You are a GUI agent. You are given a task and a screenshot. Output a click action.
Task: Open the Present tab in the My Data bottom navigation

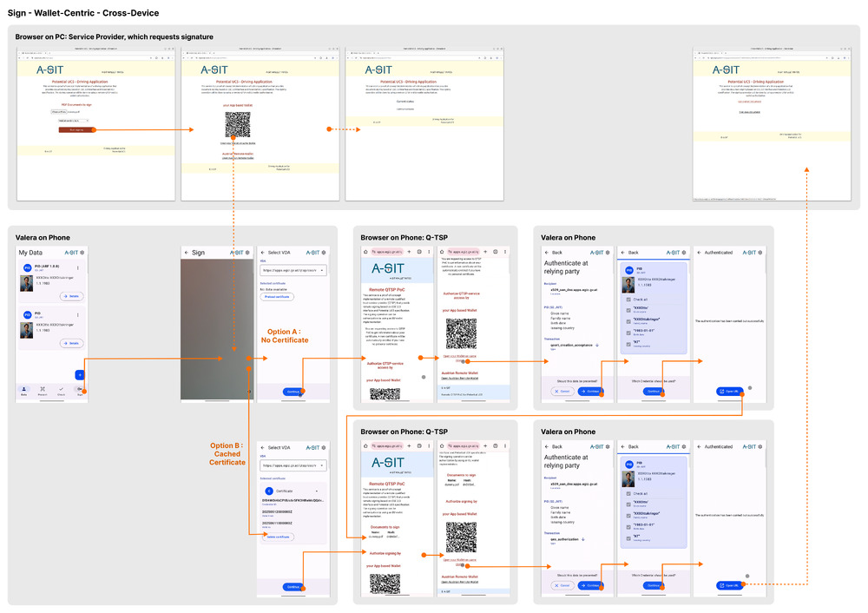coord(42,391)
